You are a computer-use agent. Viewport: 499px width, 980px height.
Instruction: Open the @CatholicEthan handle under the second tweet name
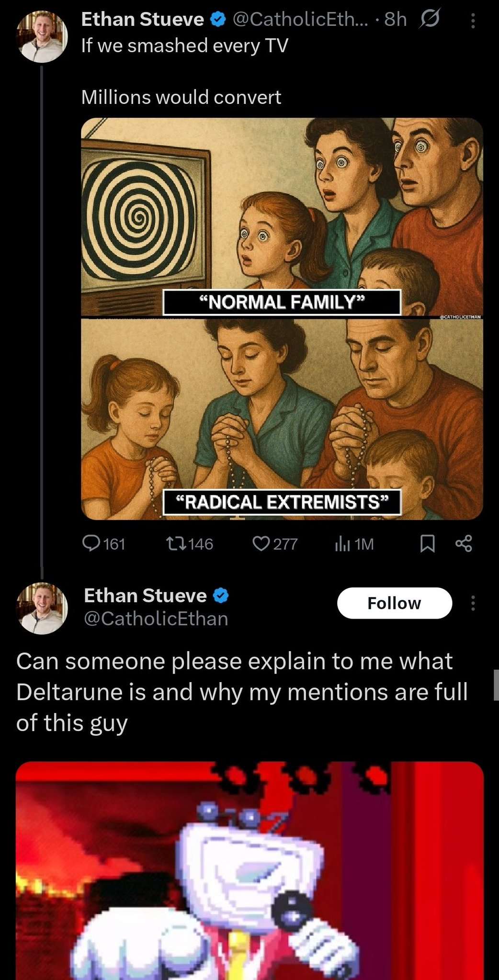click(156, 619)
